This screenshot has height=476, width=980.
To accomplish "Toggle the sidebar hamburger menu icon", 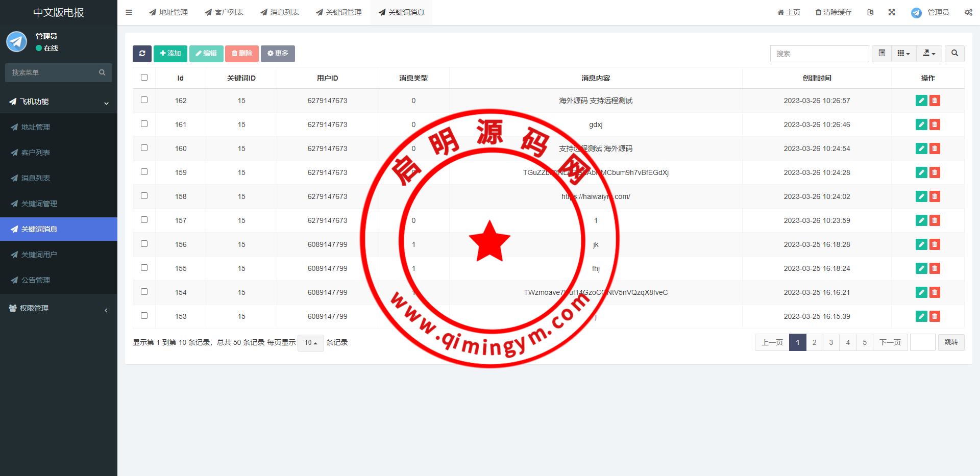I will tap(129, 12).
